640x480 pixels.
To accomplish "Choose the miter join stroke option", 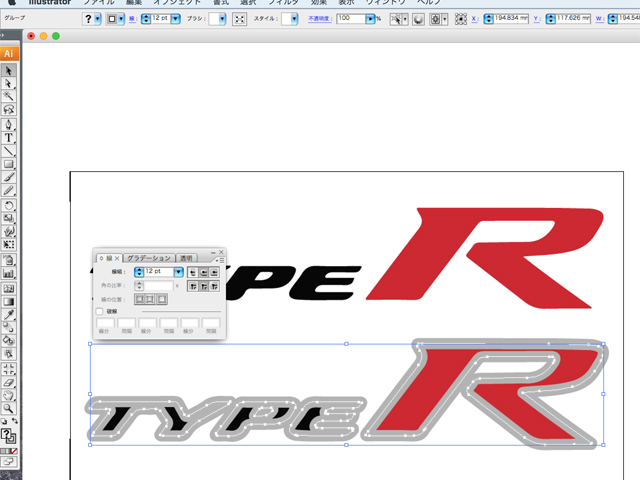I will [x=193, y=286].
